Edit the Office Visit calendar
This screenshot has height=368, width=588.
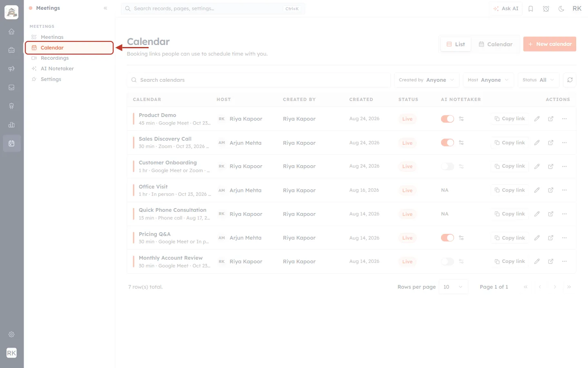pyautogui.click(x=537, y=190)
